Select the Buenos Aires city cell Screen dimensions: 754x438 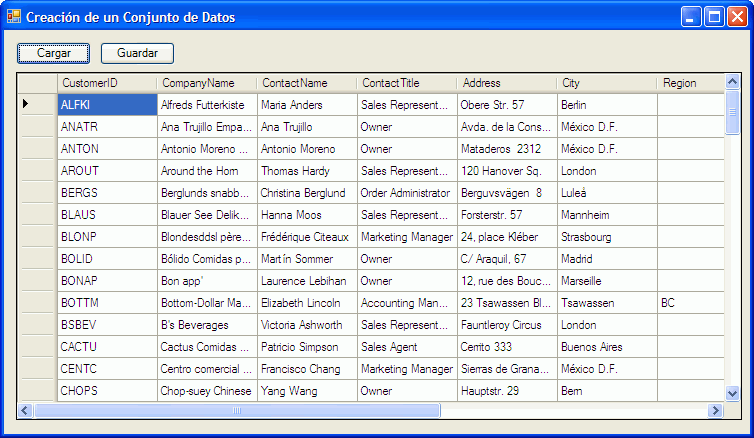pyautogui.click(x=606, y=347)
